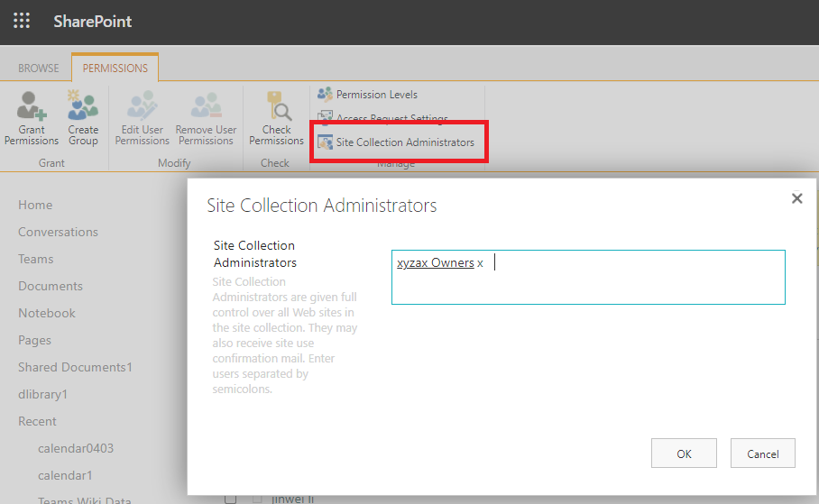Click the Grant Permissions label

click(32, 135)
